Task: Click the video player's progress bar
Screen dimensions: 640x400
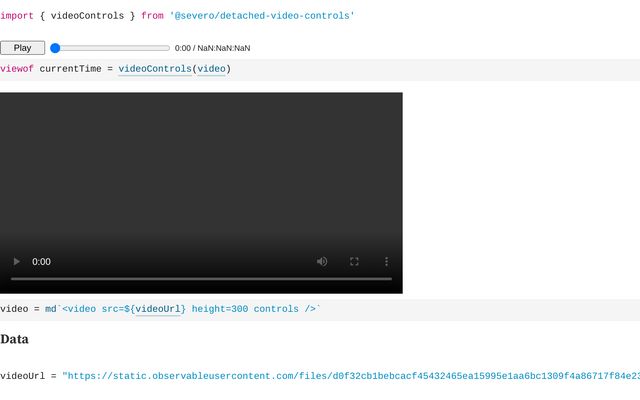Action: click(x=201, y=279)
